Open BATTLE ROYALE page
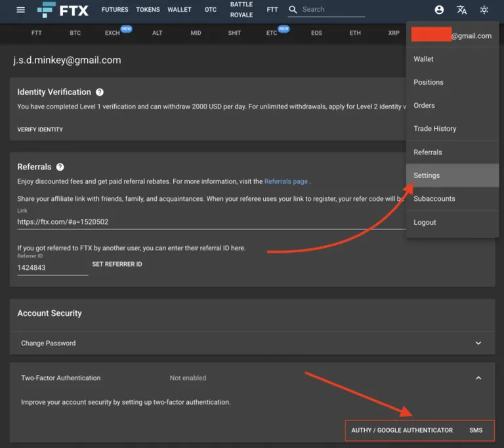504x448 pixels. pyautogui.click(x=241, y=10)
